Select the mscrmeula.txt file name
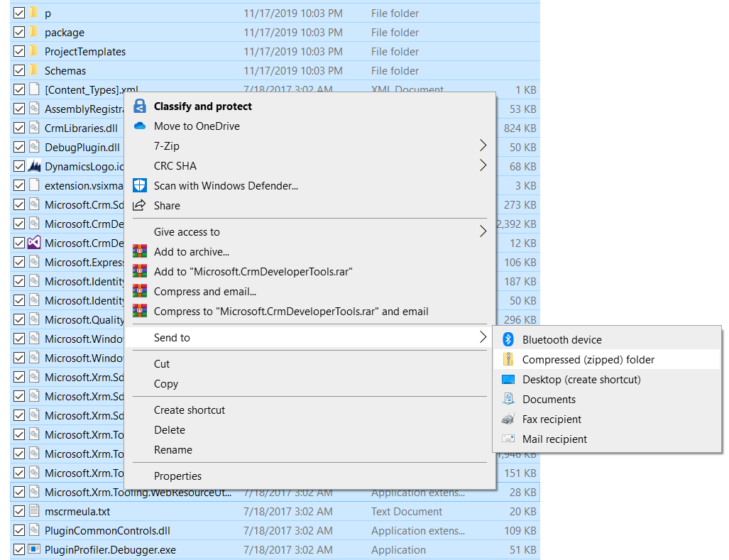Viewport: 729px width, 560px height. (x=77, y=511)
